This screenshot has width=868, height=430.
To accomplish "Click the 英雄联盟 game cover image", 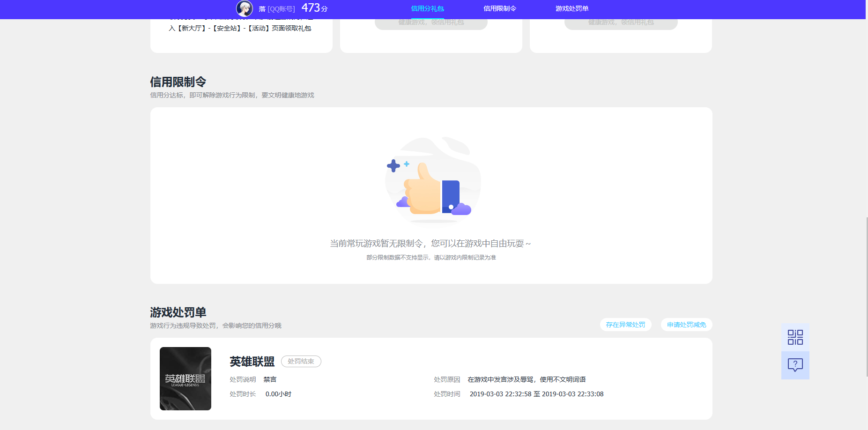I will point(185,378).
